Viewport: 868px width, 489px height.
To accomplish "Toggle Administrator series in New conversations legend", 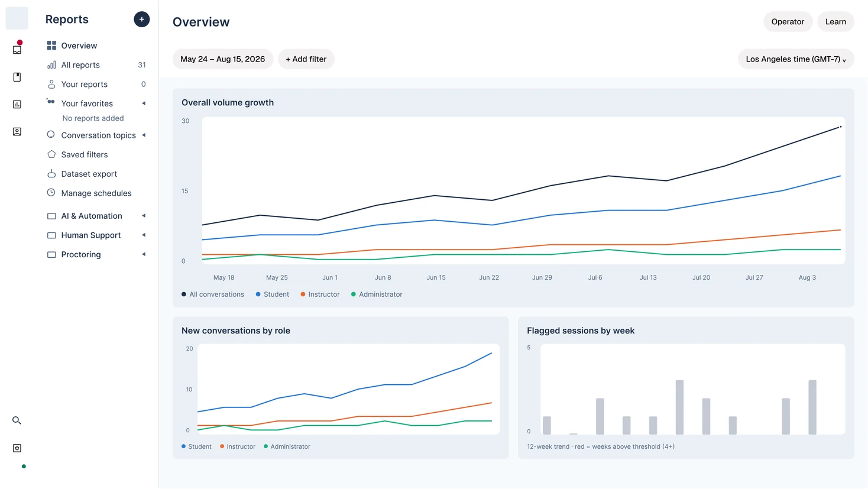I will click(x=287, y=447).
